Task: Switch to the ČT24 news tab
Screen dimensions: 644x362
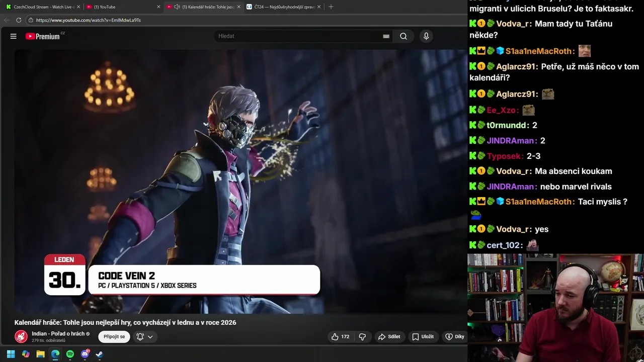Action: (x=284, y=7)
